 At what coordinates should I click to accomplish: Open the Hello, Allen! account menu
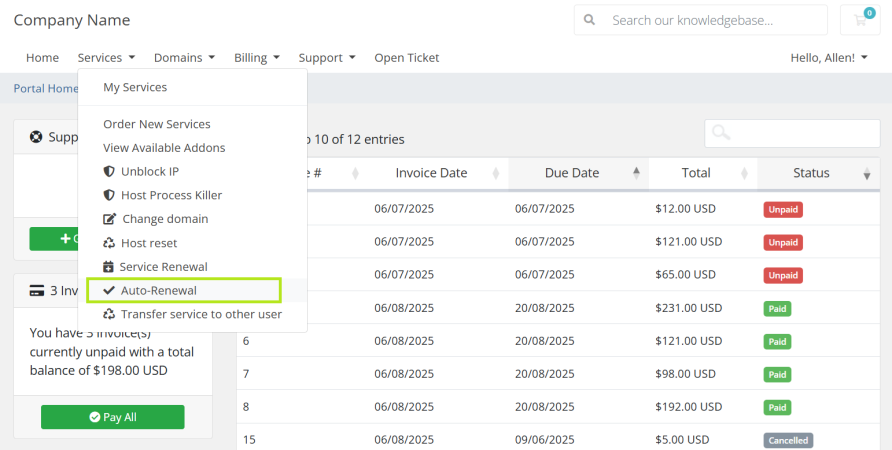tap(829, 57)
